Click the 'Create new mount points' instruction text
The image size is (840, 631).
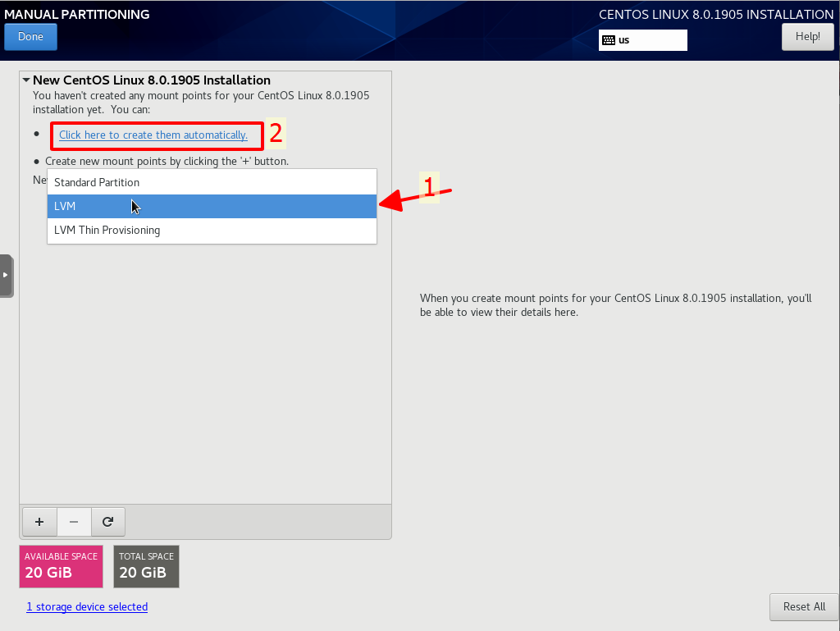pos(167,161)
